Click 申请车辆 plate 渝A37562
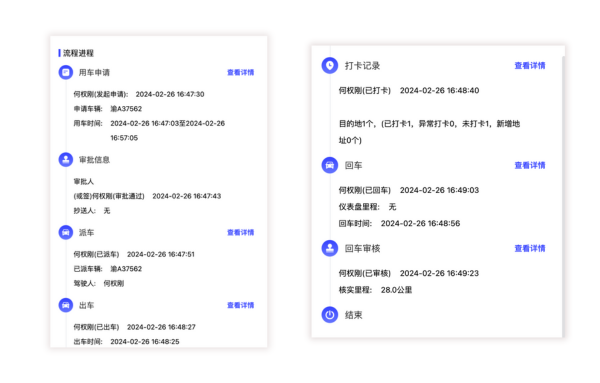The image size is (600, 383). coord(126,109)
